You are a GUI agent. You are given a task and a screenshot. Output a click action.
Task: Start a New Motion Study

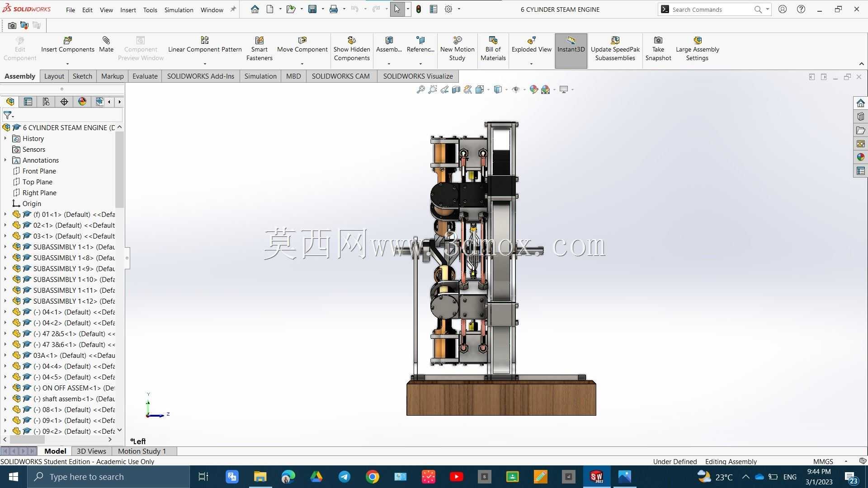457,49
